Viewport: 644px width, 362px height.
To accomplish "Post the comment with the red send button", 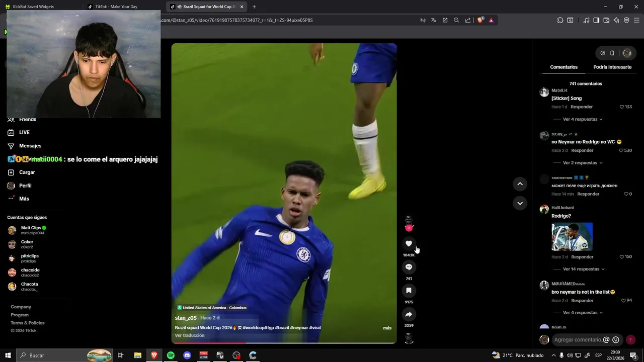I will 630,340.
